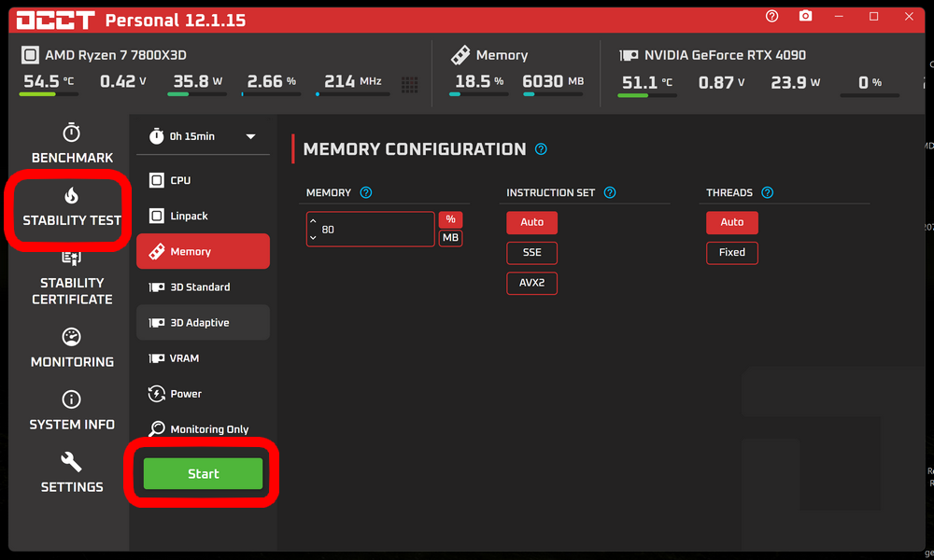
Task: Click memory 6030 MB reading
Action: [x=553, y=81]
